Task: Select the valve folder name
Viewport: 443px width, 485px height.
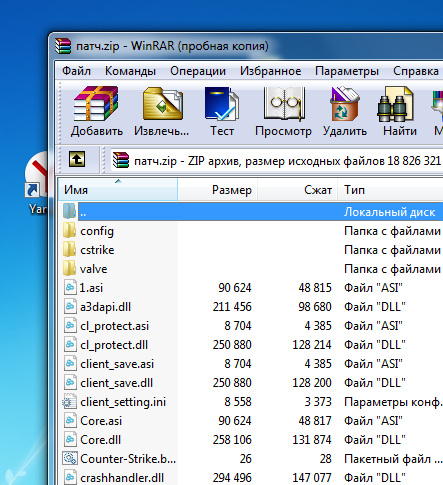Action: point(93,269)
